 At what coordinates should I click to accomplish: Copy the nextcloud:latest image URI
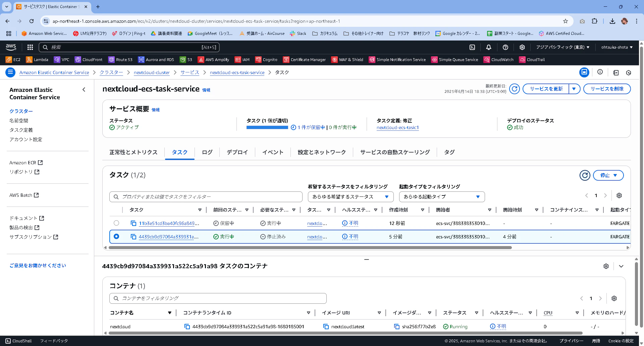pos(326,327)
